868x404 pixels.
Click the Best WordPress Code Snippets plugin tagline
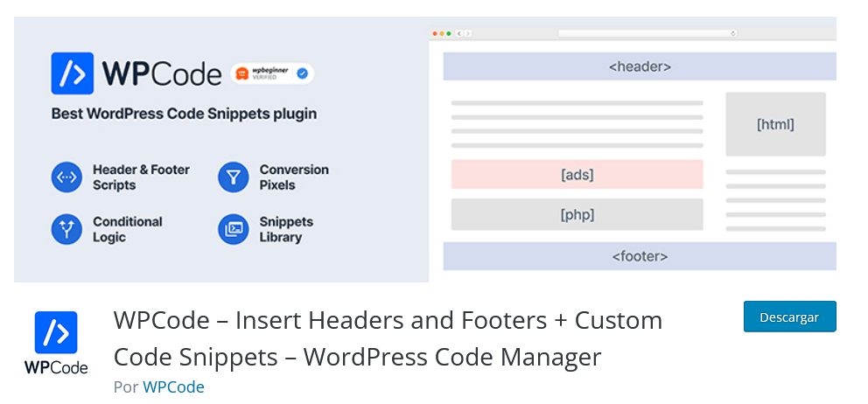pyautogui.click(x=184, y=114)
